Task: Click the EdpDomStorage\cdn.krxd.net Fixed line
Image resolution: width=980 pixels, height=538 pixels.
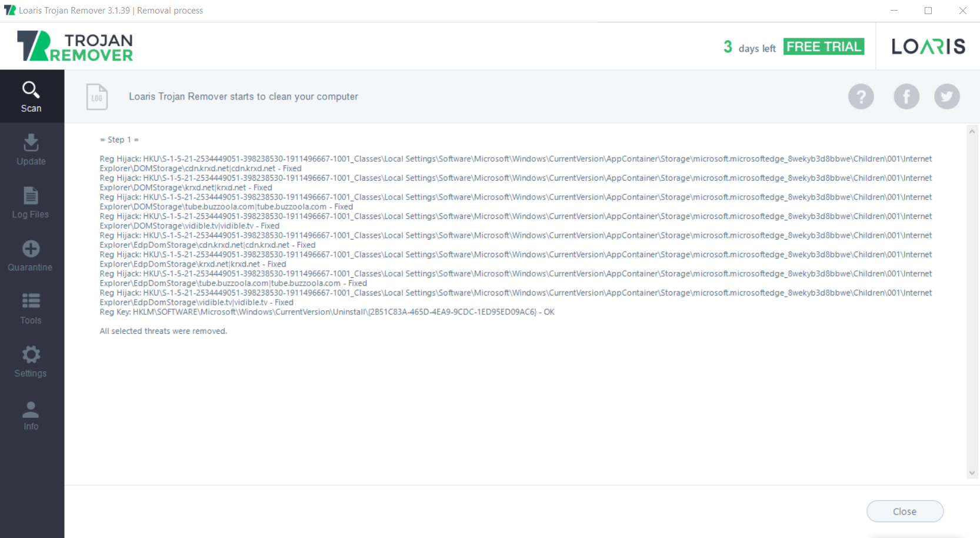Action: pos(208,245)
